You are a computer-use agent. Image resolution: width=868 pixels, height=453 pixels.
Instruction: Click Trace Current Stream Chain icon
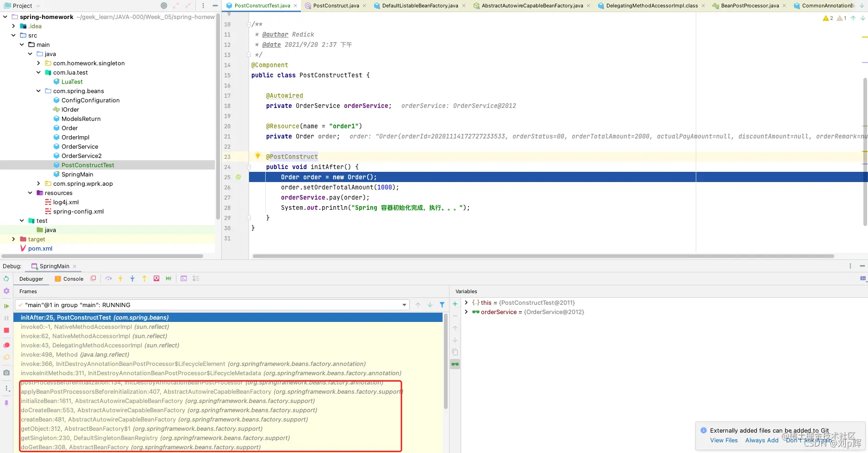(196, 278)
